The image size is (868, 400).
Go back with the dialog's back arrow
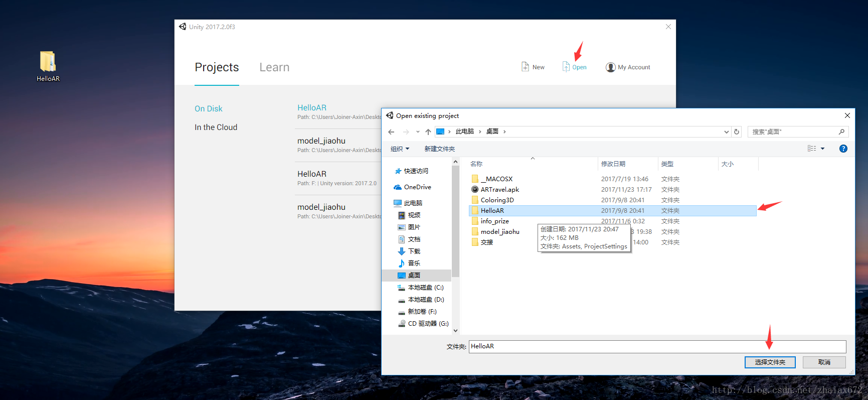click(391, 132)
